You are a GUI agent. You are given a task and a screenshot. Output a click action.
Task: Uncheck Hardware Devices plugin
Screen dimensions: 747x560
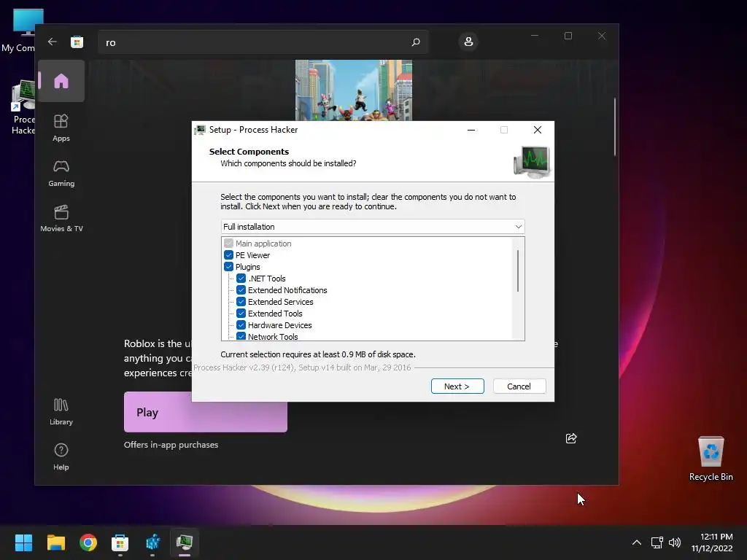[x=241, y=325]
